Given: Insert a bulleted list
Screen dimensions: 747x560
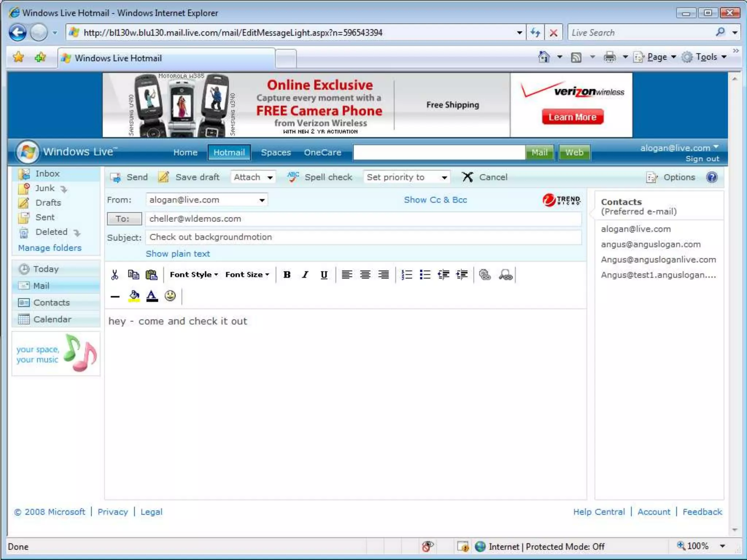Looking at the screenshot, I should click(425, 275).
